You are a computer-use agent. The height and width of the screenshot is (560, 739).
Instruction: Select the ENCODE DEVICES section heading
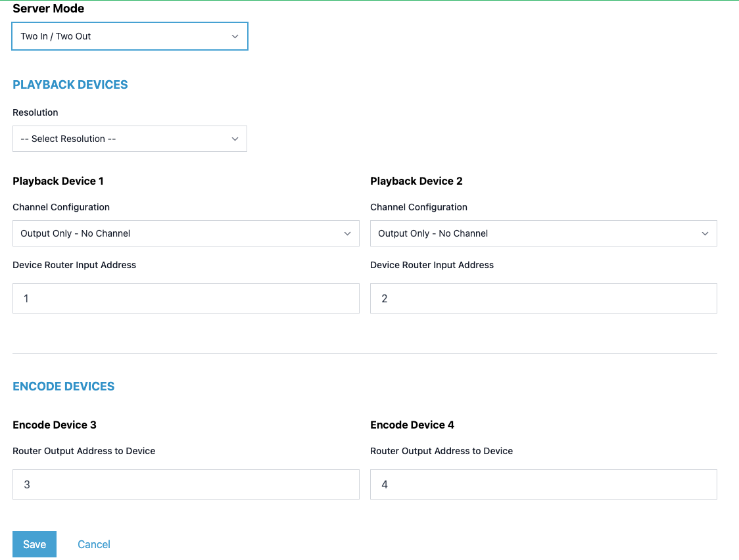[x=63, y=386]
